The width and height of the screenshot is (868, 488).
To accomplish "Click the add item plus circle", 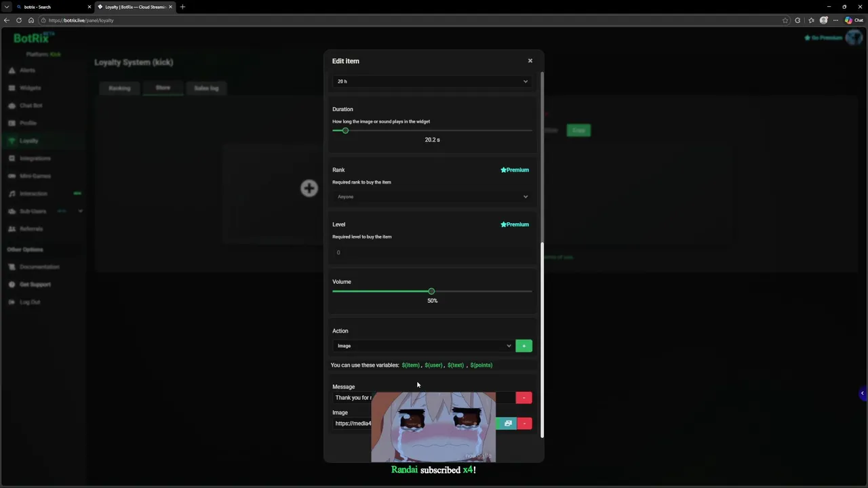I will point(309,188).
